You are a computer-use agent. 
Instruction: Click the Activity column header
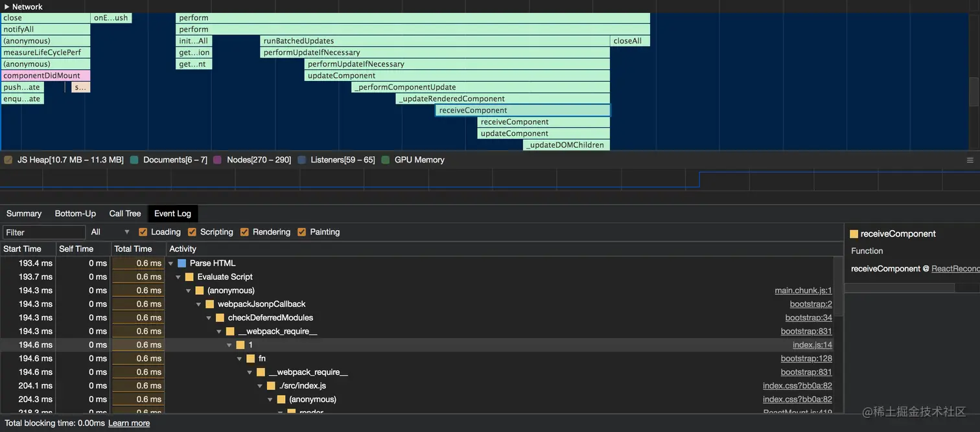pyautogui.click(x=504, y=249)
